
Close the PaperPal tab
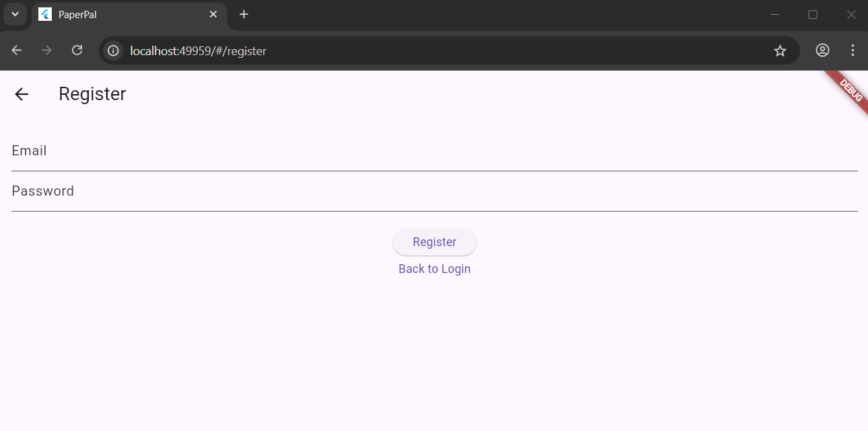(213, 14)
